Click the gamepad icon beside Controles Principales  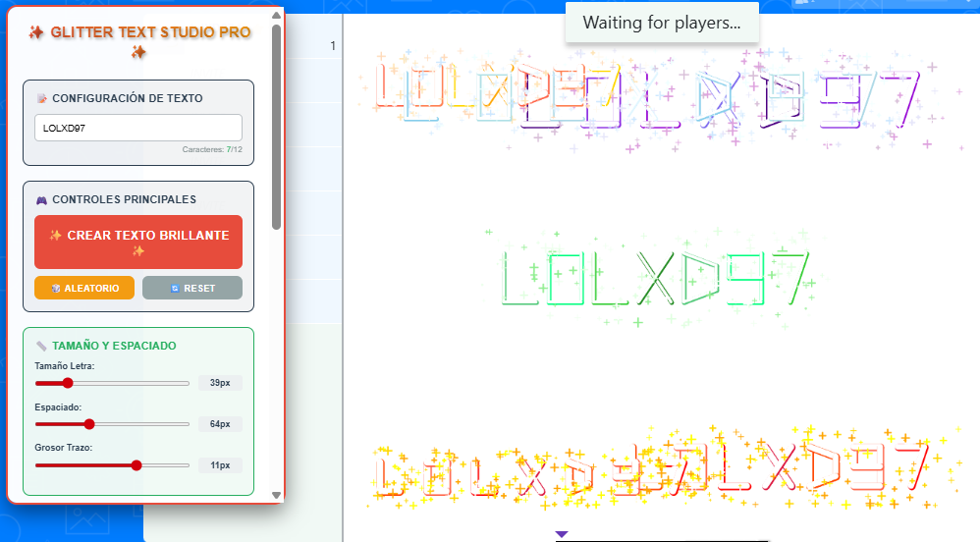pos(41,200)
